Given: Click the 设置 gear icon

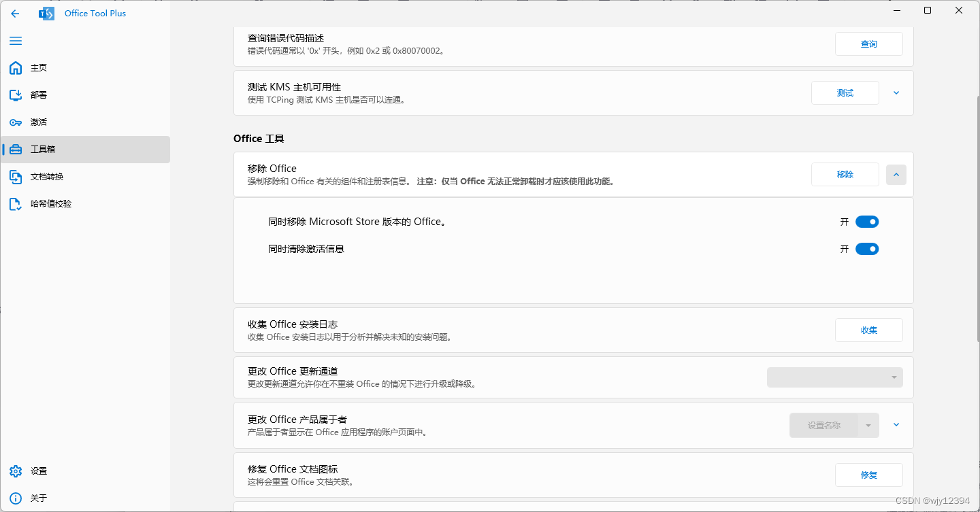Looking at the screenshot, I should [x=16, y=471].
